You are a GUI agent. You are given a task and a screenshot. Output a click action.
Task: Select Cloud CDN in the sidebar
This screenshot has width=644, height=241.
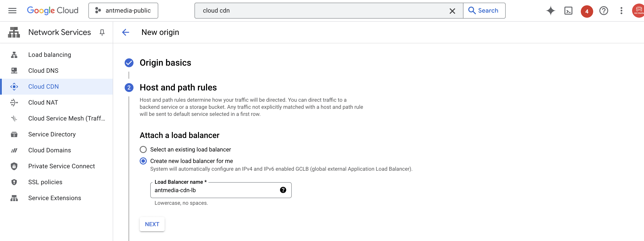tap(57, 86)
